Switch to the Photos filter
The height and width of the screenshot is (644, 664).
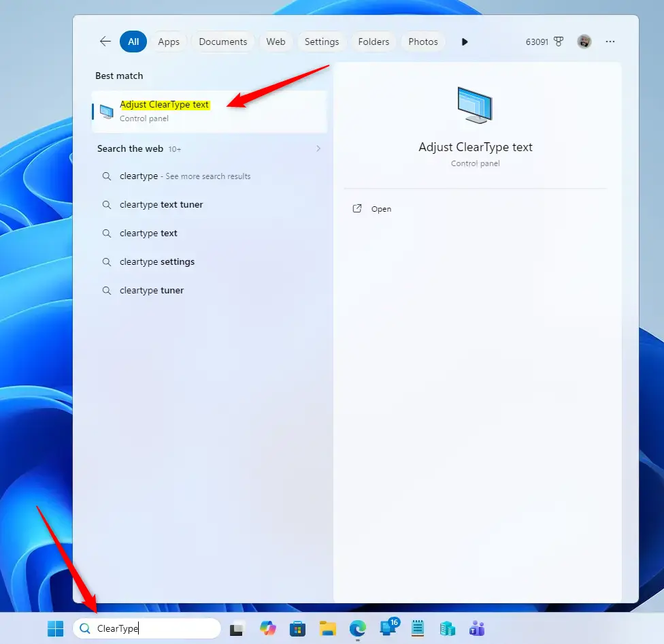coord(423,42)
